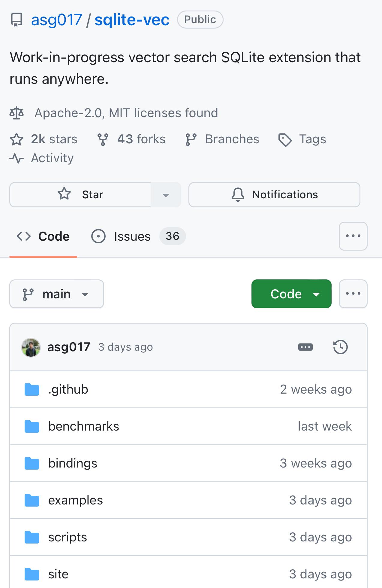382x588 pixels.
Task: Open the benchmarks folder
Action: point(84,426)
